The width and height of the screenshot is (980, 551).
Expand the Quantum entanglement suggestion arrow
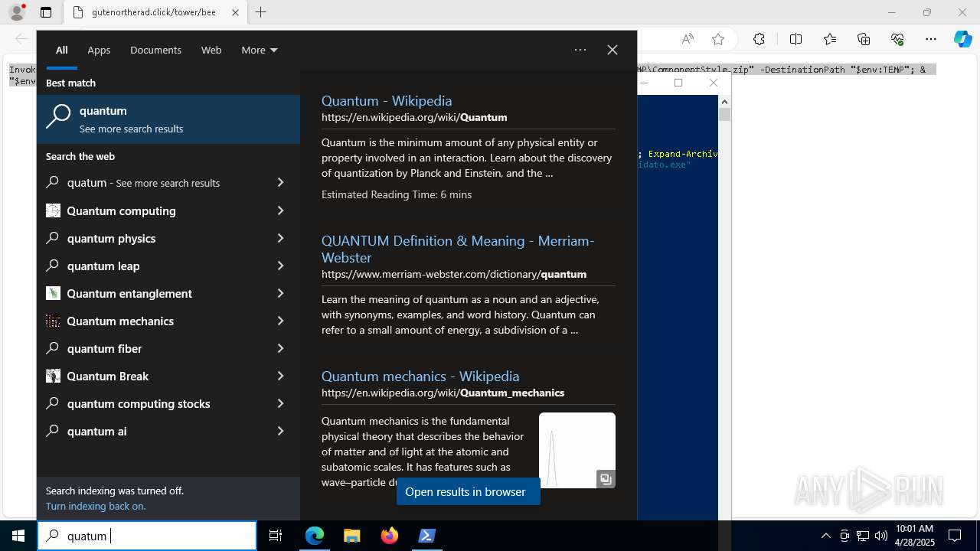280,293
